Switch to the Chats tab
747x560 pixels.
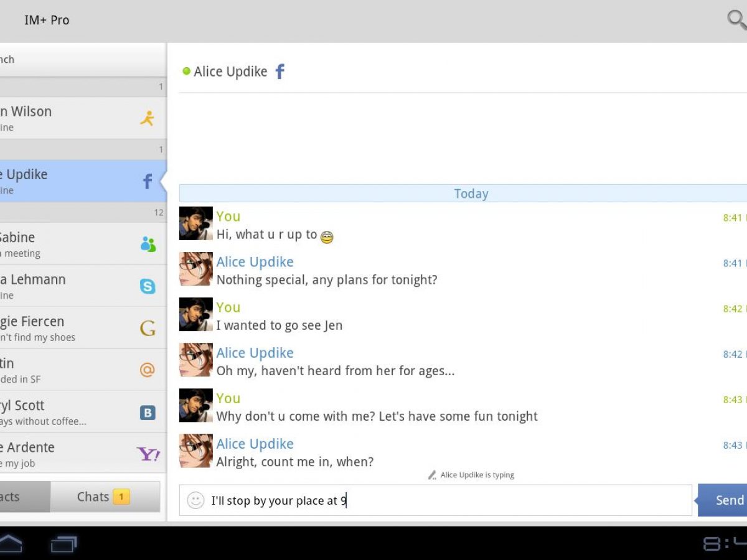pyautogui.click(x=104, y=497)
